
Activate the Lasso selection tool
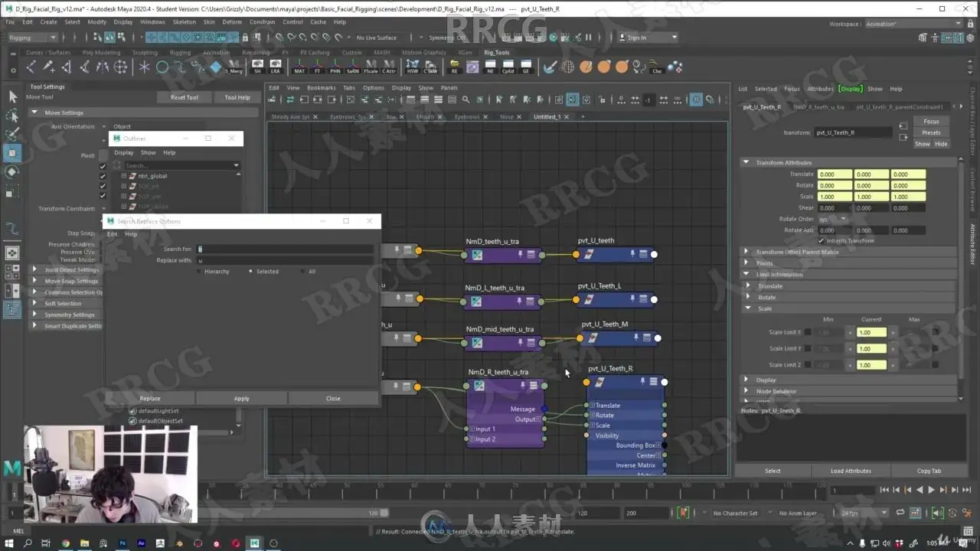(x=12, y=116)
